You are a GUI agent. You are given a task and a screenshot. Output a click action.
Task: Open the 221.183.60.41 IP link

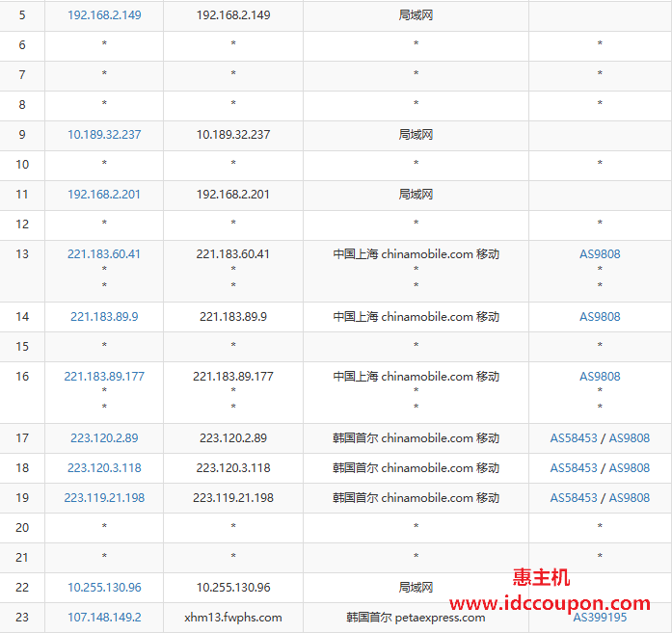[104, 254]
